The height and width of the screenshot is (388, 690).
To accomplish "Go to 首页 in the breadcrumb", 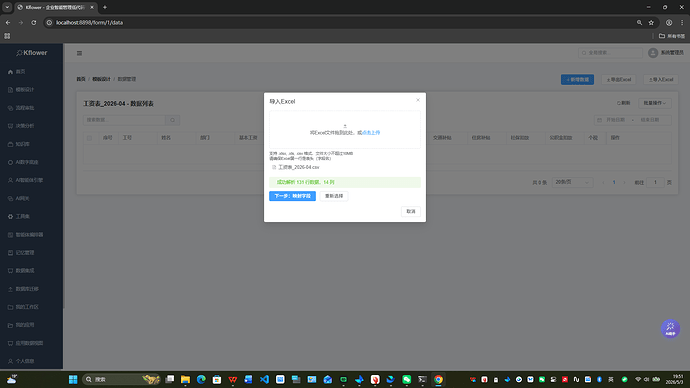I will tap(81, 79).
